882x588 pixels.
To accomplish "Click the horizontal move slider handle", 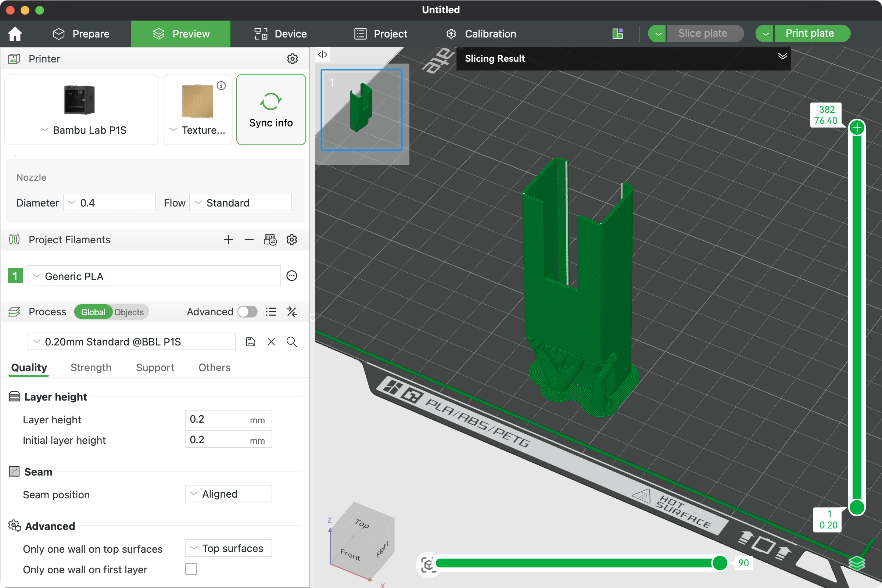I will 720,563.
